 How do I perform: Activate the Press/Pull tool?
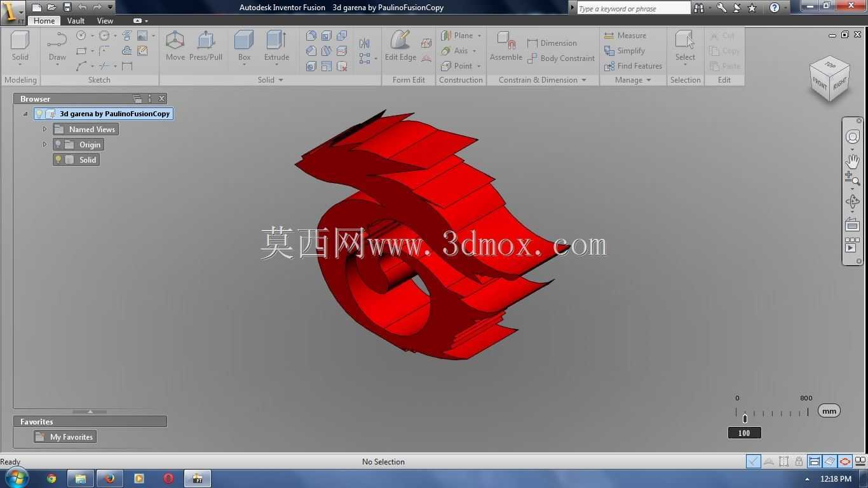click(x=206, y=46)
